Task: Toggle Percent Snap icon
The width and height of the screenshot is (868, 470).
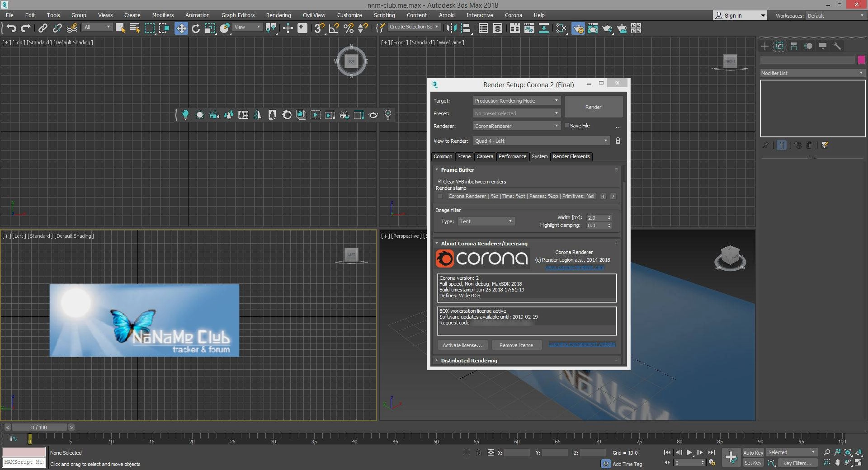Action: (349, 28)
